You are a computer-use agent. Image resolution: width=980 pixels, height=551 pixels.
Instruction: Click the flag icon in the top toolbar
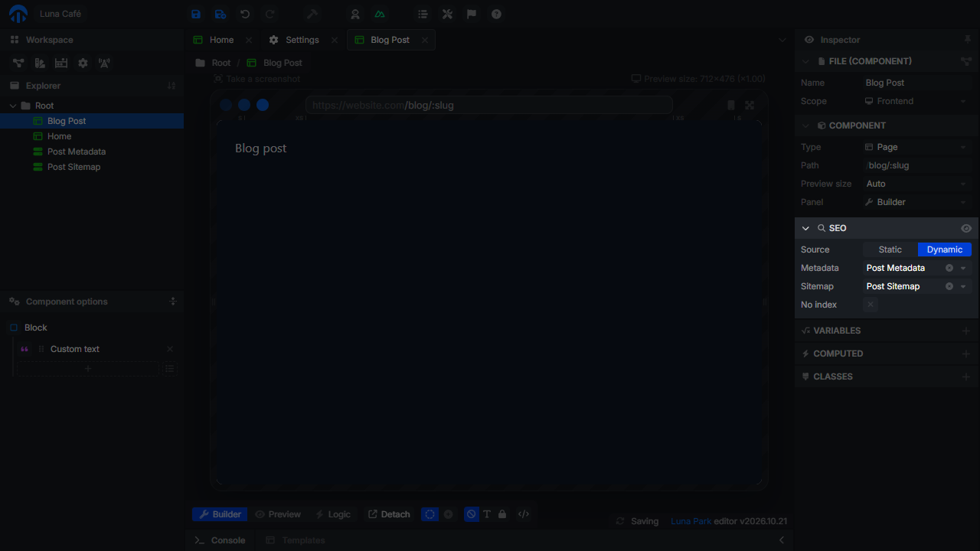(x=472, y=14)
